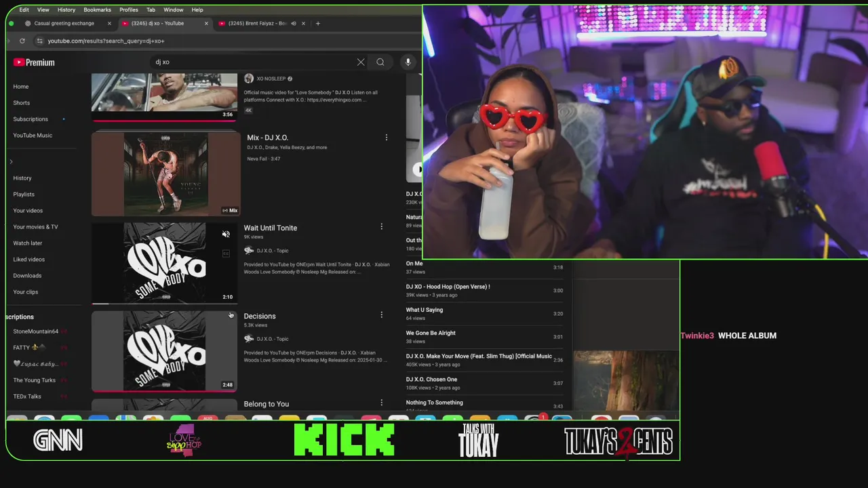The width and height of the screenshot is (868, 488).
Task: Open History in YouTube sidebar
Action: point(22,178)
